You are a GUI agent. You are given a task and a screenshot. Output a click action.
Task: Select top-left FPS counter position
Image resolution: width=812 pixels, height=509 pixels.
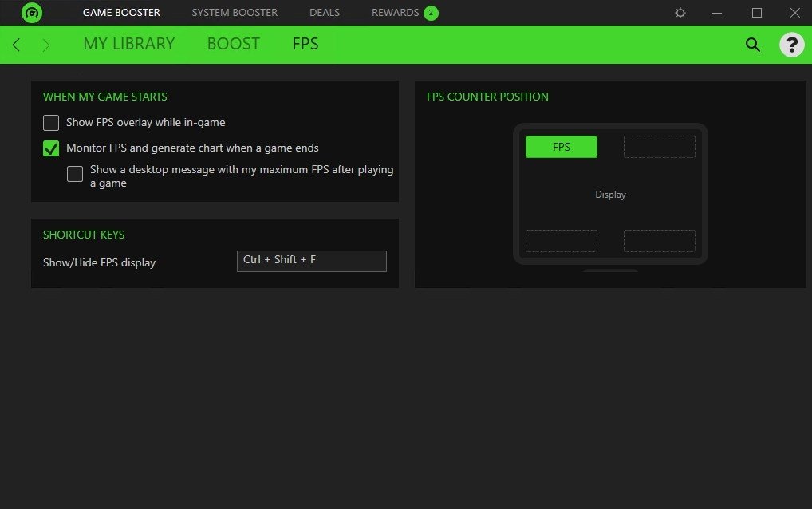coord(562,147)
